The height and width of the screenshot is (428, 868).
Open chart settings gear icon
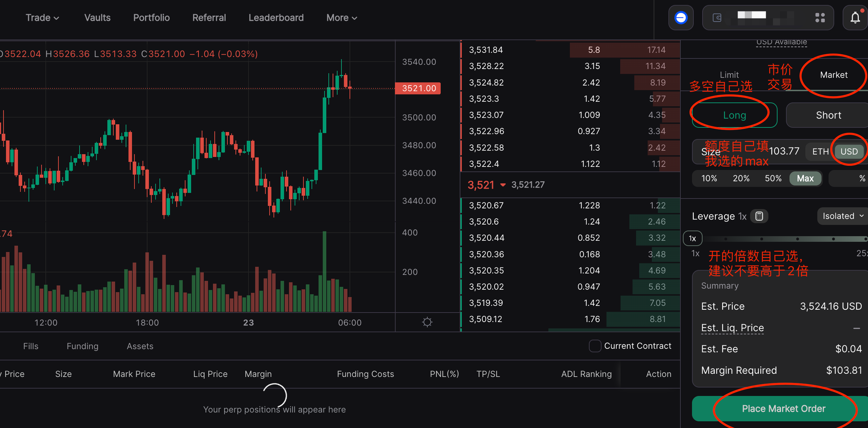427,322
